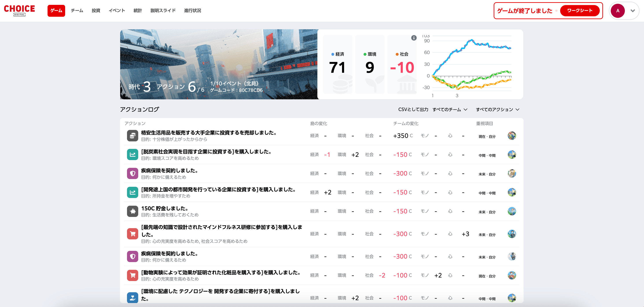Viewport: 644px width, 307px height.
Task: Open the 説明スライド menu item
Action: (x=163, y=11)
